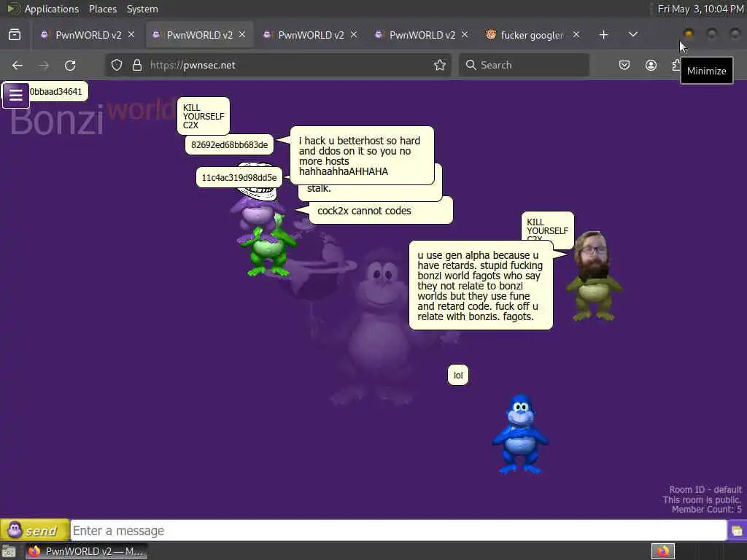This screenshot has width=747, height=560.
Task: Click the Room ID - default text
Action: [705, 489]
